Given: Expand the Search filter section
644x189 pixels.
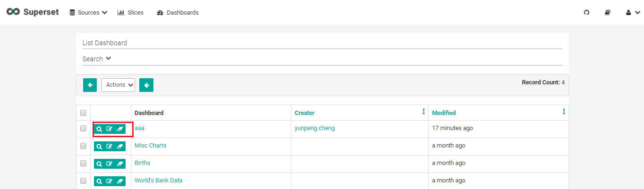Looking at the screenshot, I should pyautogui.click(x=97, y=59).
